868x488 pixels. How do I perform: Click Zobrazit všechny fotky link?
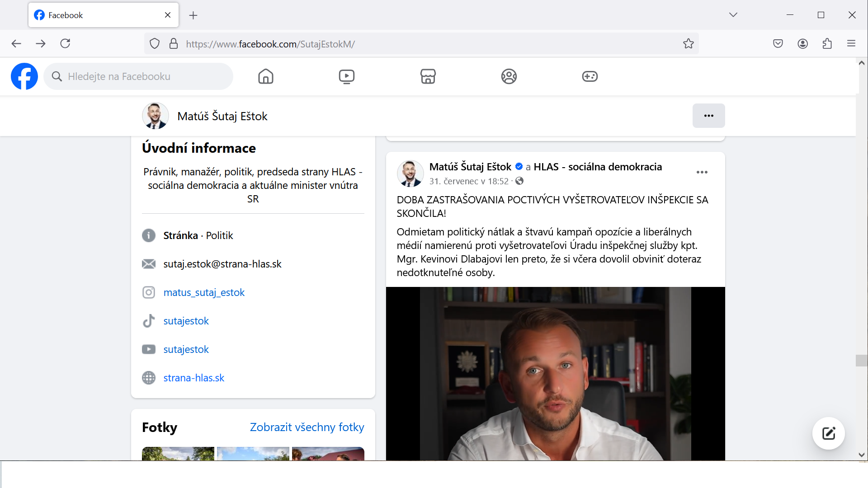tap(307, 427)
